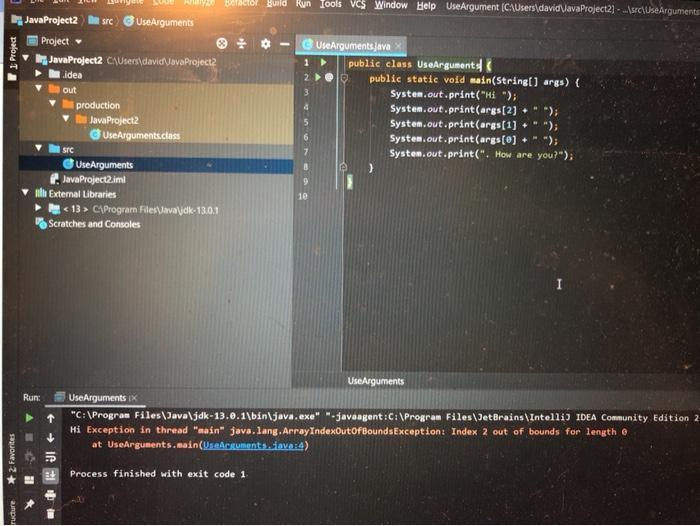This screenshot has width=700, height=526.
Task: Collapse the out folder
Action: click(39, 88)
